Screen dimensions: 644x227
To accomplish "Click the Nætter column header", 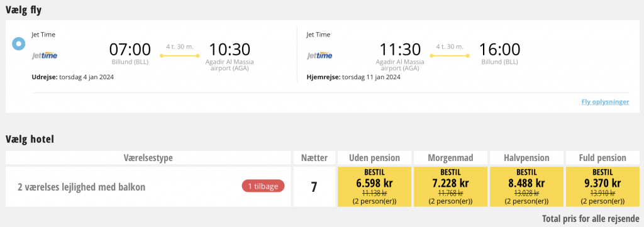I will 314,158.
